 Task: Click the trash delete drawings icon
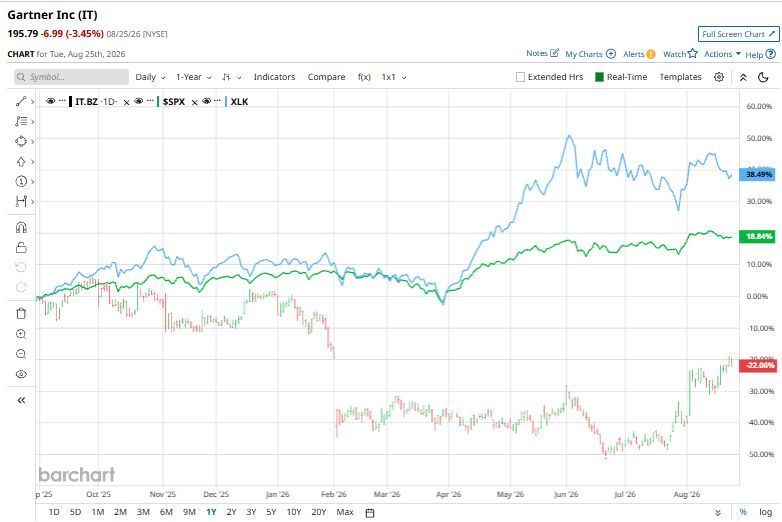point(20,314)
